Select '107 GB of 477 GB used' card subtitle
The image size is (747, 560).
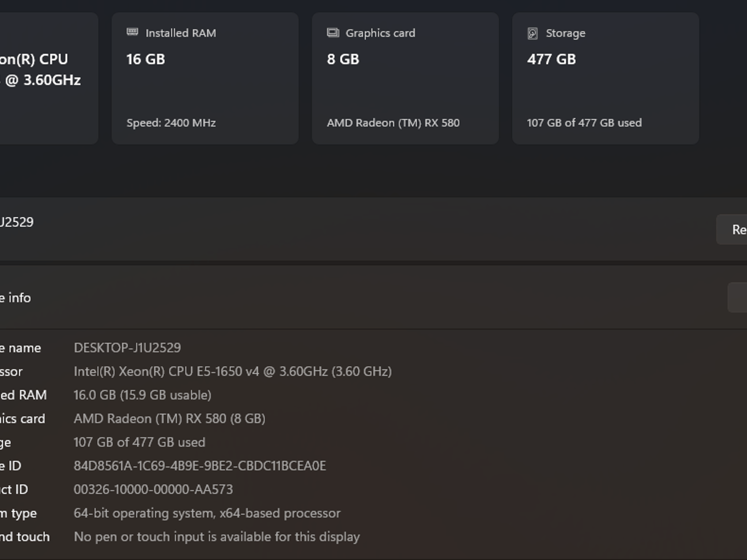[x=584, y=123]
